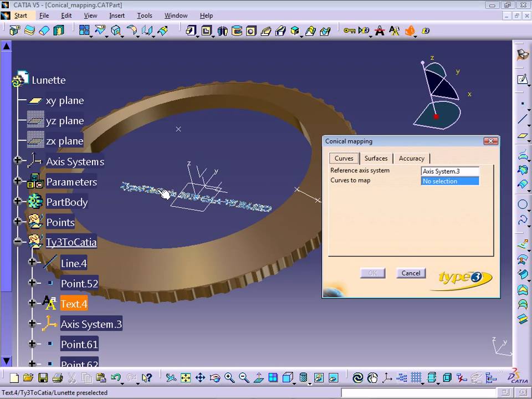Click the Zoom Out magnifier icon

tap(244, 377)
